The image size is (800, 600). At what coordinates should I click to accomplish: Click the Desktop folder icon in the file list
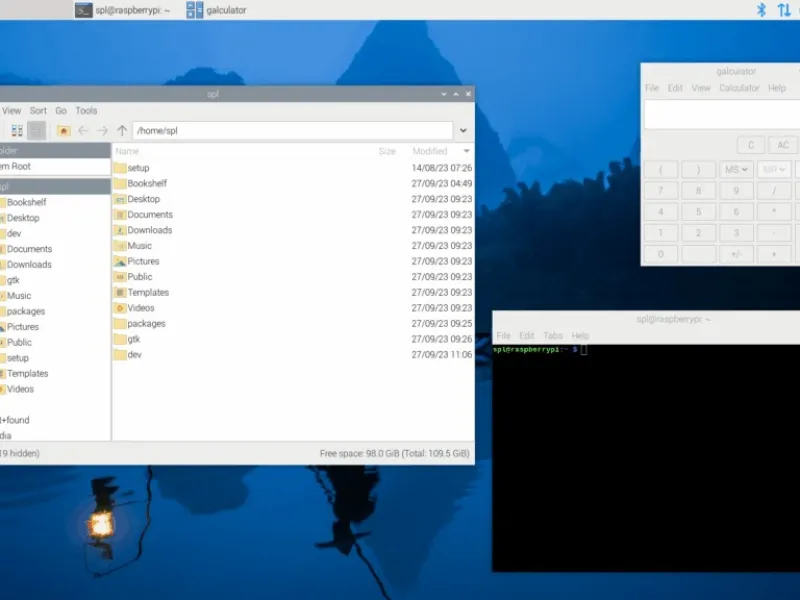click(x=120, y=199)
